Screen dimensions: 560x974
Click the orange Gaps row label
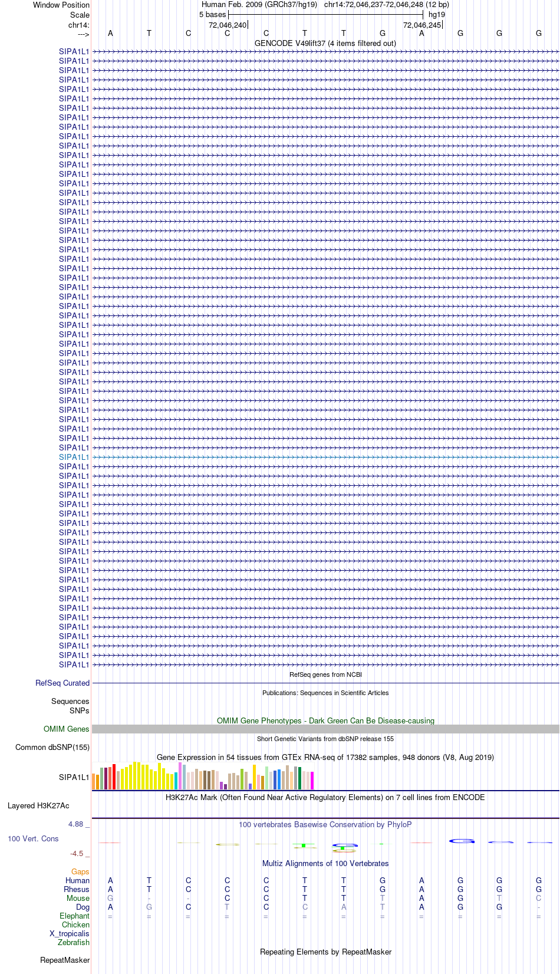(80, 871)
